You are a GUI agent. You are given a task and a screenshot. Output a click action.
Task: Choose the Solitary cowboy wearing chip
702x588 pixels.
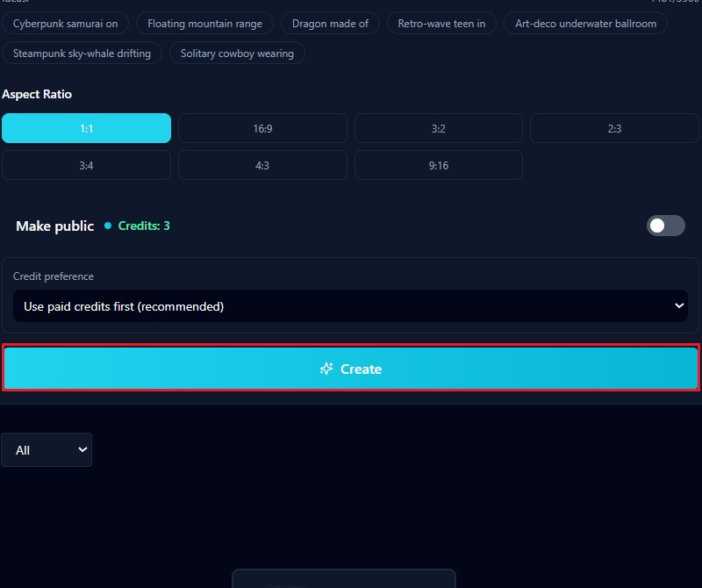237,53
